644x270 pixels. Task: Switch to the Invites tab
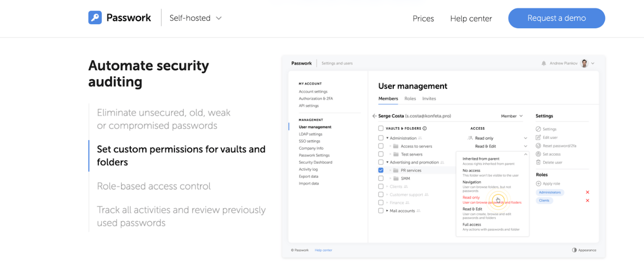(429, 99)
